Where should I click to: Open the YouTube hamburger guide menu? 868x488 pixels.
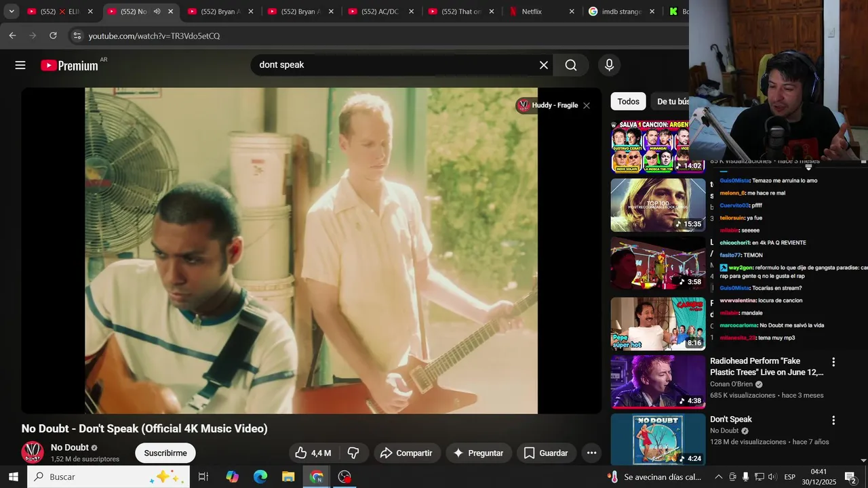point(20,65)
